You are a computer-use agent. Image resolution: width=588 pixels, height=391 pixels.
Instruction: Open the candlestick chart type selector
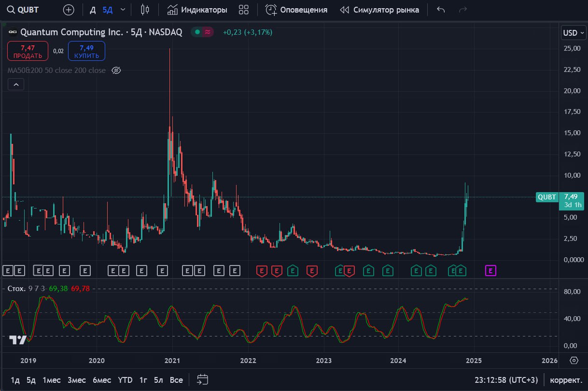coord(145,10)
